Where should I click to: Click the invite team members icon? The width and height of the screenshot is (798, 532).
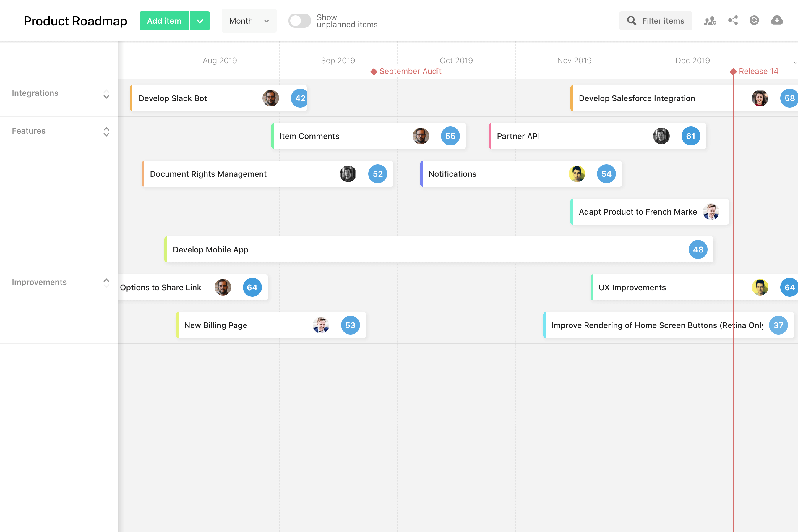point(710,21)
